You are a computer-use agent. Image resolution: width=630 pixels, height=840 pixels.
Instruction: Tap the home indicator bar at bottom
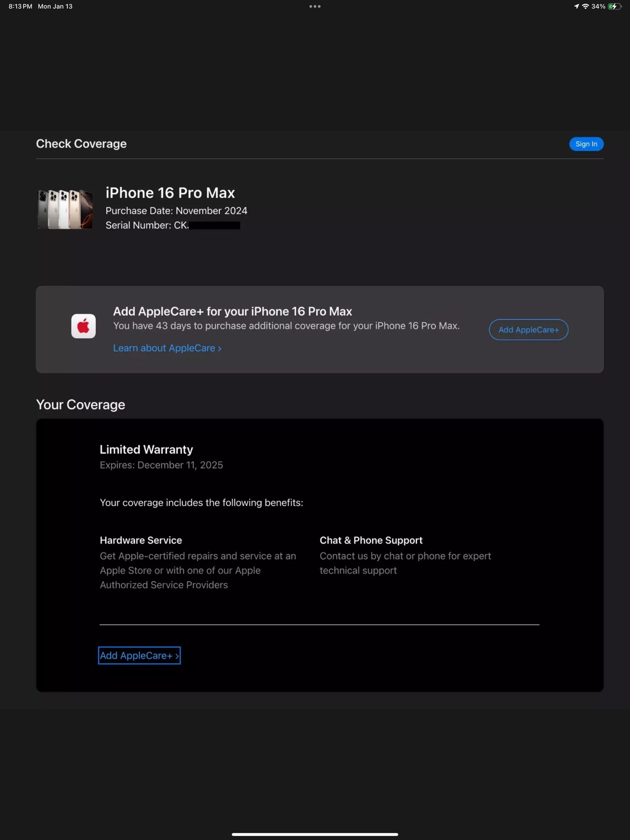(x=315, y=834)
